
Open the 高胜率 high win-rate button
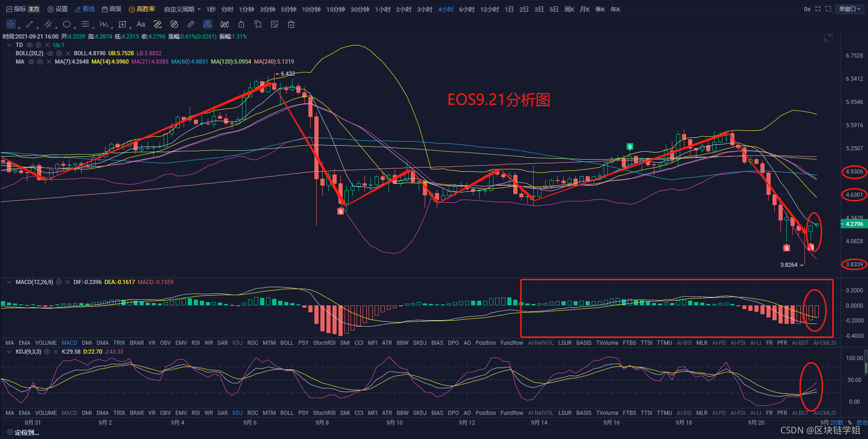click(x=142, y=9)
